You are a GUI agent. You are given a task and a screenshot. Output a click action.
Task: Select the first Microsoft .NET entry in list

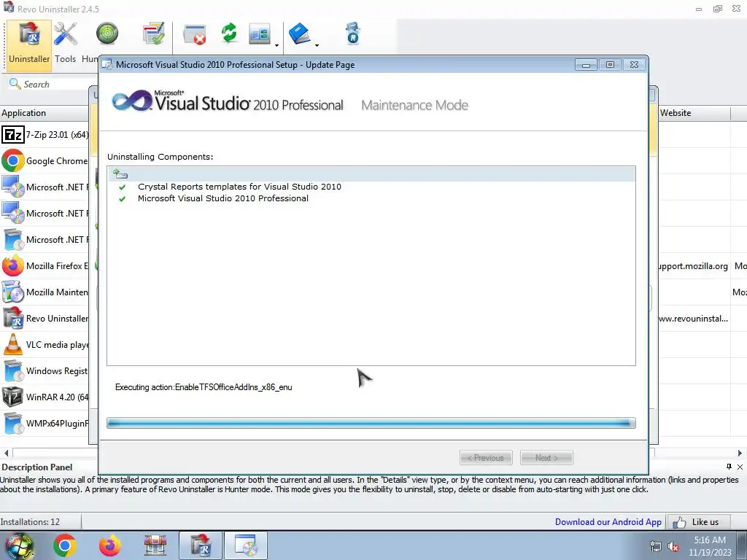[x=46, y=187]
